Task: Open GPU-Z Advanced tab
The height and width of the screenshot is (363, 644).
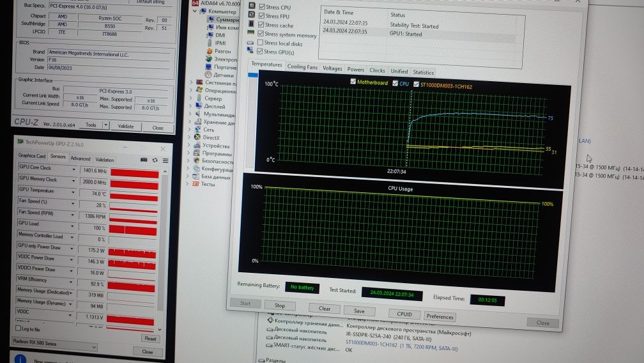Action: pos(80,158)
